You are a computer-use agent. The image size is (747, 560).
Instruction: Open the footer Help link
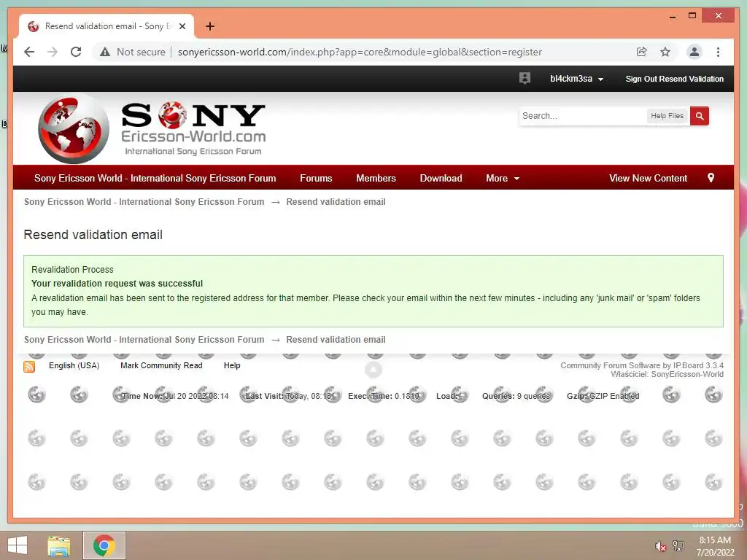232,365
